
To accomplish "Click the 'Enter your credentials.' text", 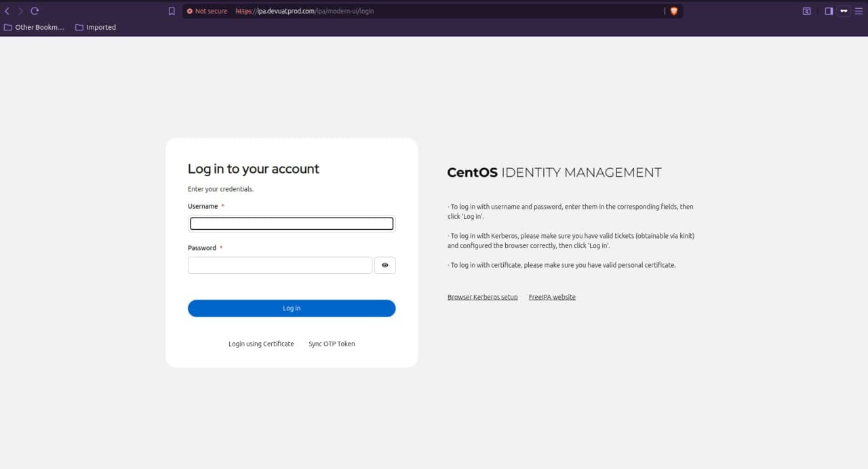I will click(x=220, y=189).
